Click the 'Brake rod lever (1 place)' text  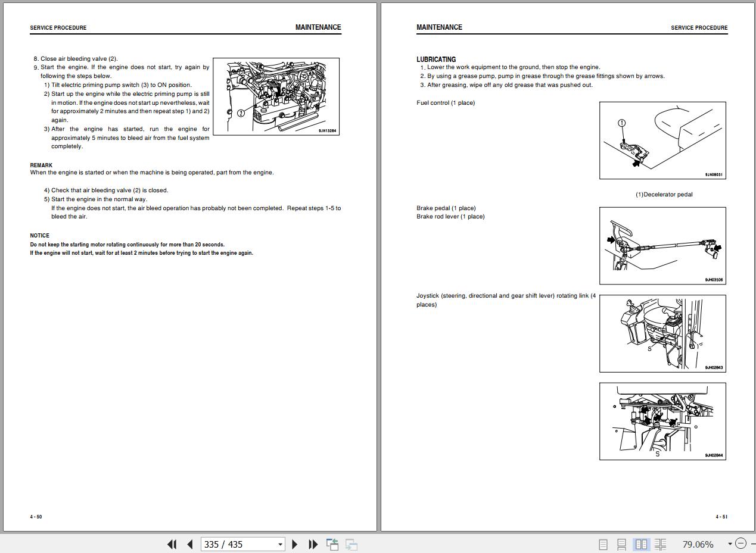pyautogui.click(x=450, y=217)
